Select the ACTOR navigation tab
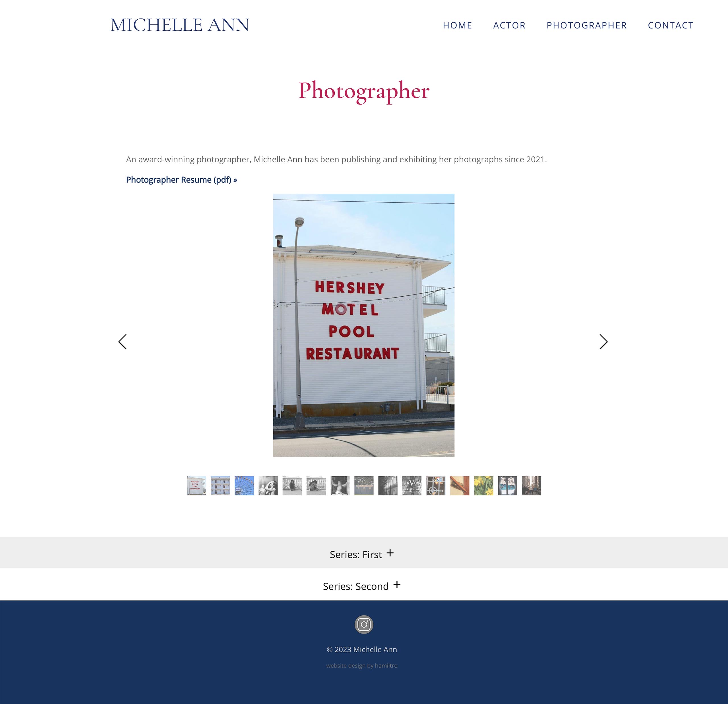Viewport: 728px width, 704px height. pyautogui.click(x=509, y=25)
